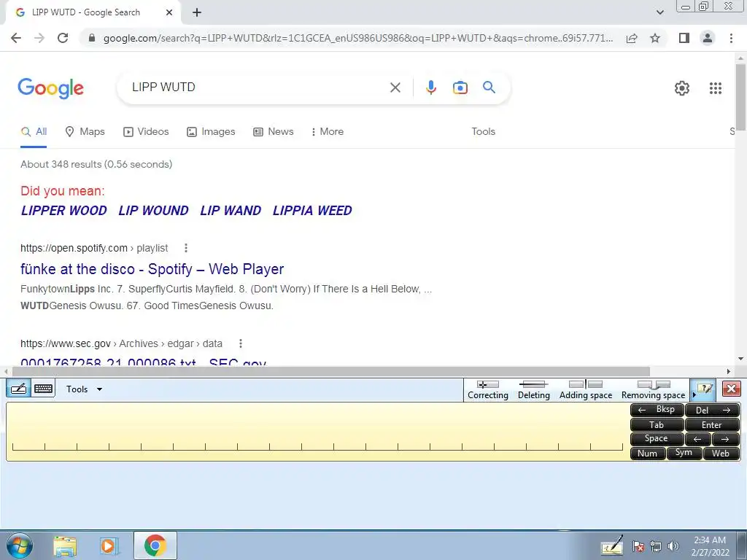Image resolution: width=747 pixels, height=560 pixels.
Task: Open three-dot options for Spotify result
Action: tap(186, 248)
